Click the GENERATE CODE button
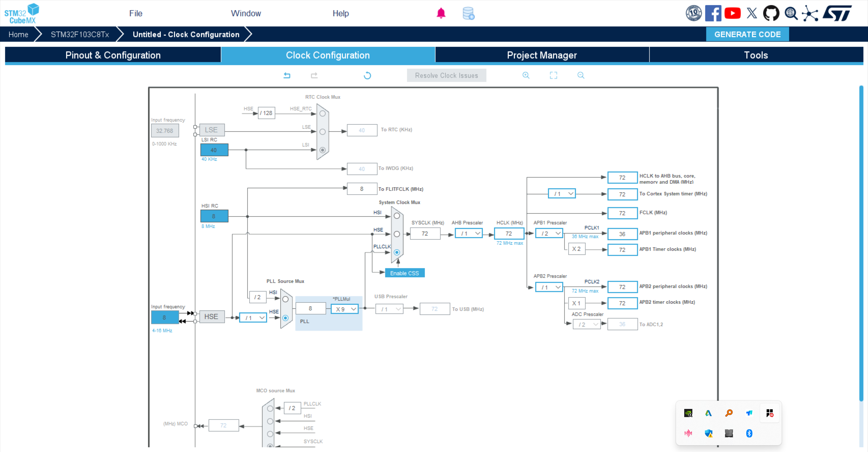This screenshot has height=452, width=868. (x=747, y=34)
